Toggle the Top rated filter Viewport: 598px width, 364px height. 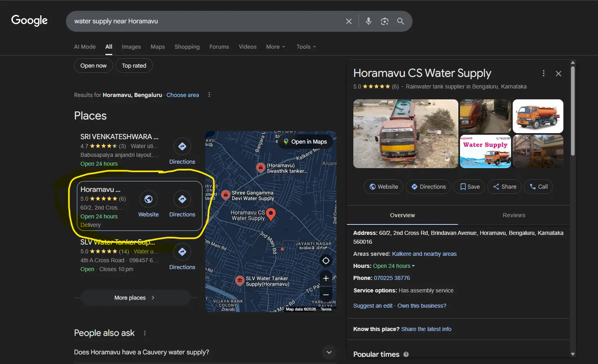tap(134, 66)
